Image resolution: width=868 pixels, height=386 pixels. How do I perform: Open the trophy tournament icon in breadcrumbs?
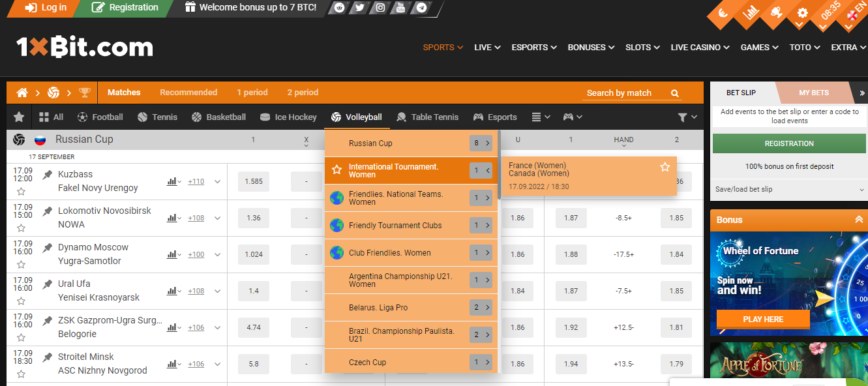click(84, 92)
